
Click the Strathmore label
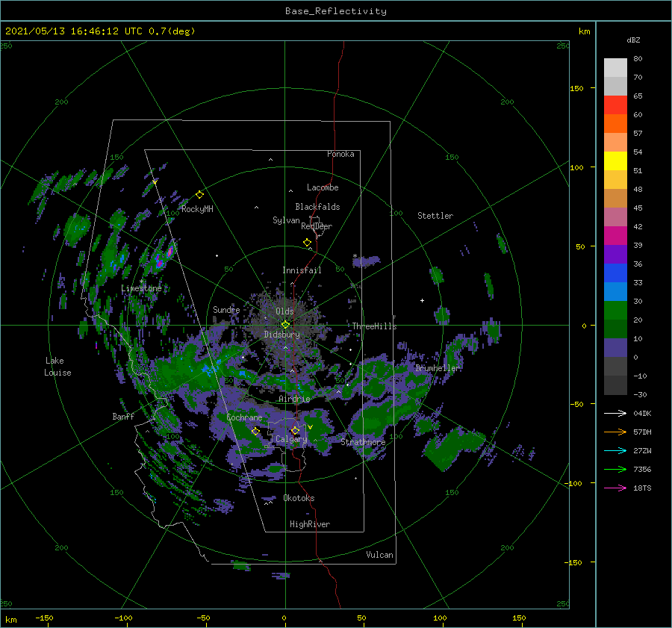tap(363, 442)
